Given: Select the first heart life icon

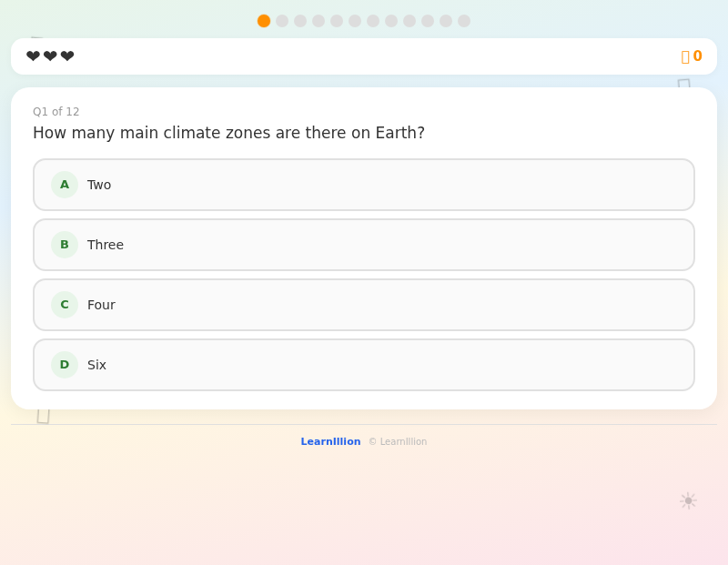Looking at the screenshot, I should pos(34,55).
